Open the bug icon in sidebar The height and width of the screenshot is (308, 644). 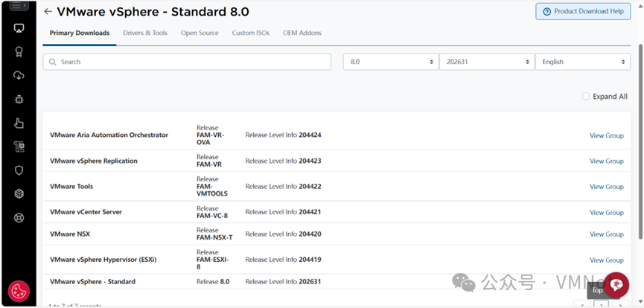point(19,99)
